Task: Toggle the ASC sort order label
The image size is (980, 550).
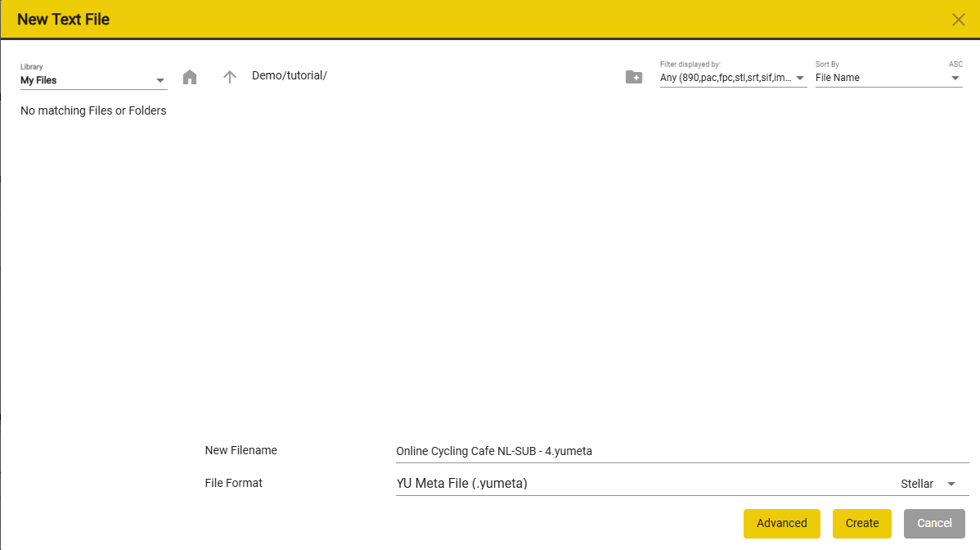Action: (955, 64)
